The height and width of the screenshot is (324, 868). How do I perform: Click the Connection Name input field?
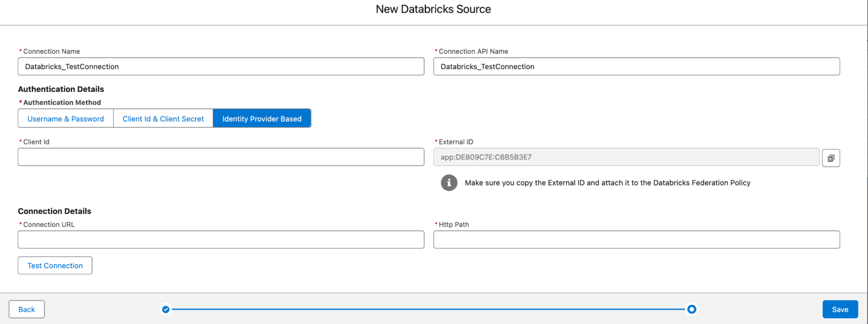pos(221,66)
